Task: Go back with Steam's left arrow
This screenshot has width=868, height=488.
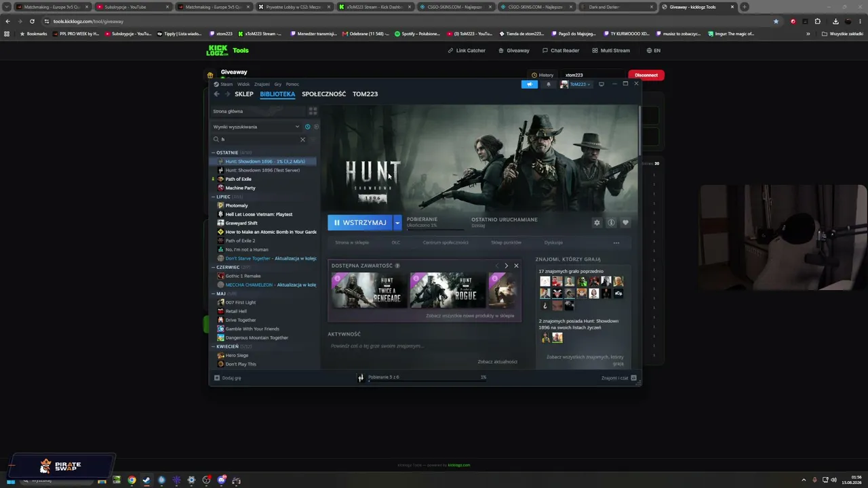Action: 216,94
